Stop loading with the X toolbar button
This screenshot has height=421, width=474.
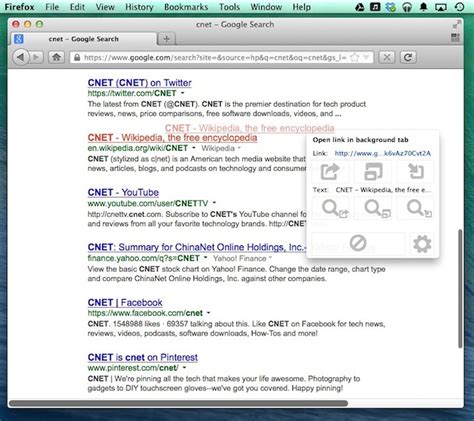coord(387,57)
